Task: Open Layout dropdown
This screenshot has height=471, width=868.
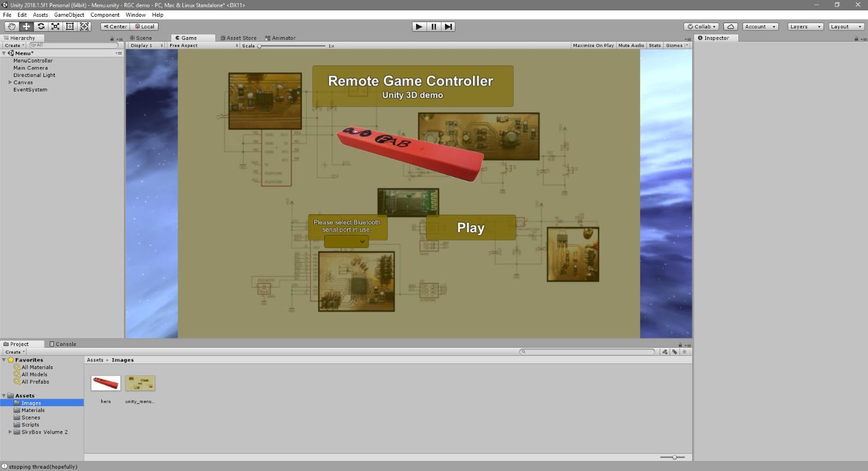Action: (846, 27)
